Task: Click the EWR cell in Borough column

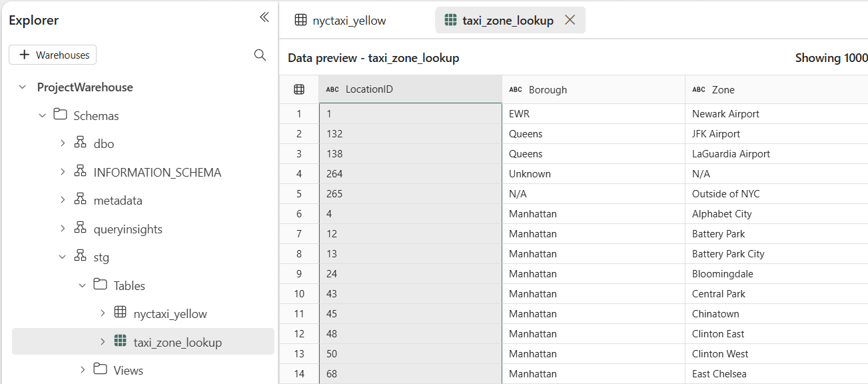Action: tap(594, 114)
